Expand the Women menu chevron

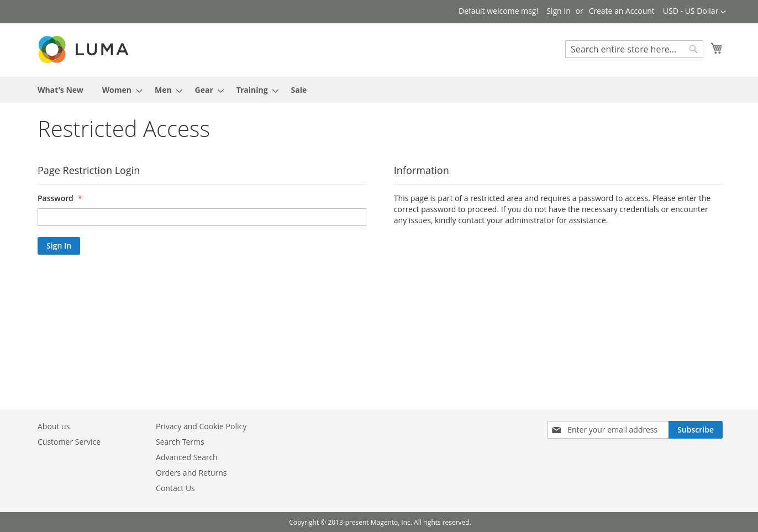point(139,91)
